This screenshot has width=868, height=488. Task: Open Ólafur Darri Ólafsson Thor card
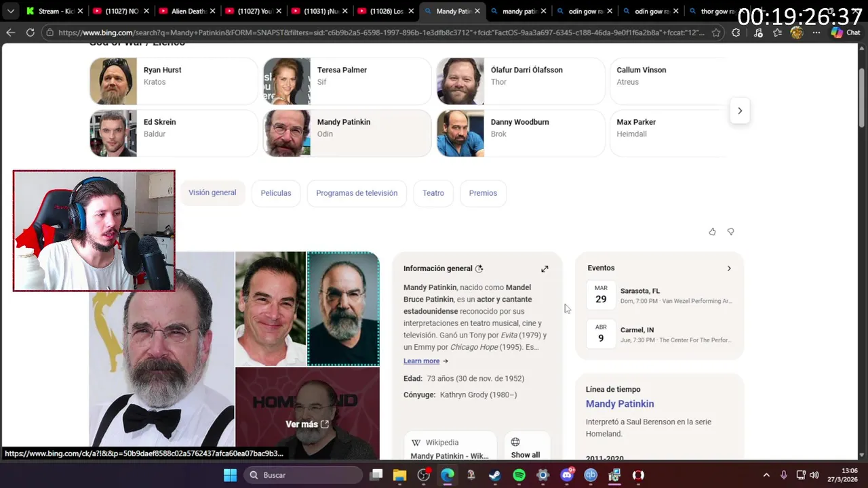click(x=521, y=81)
